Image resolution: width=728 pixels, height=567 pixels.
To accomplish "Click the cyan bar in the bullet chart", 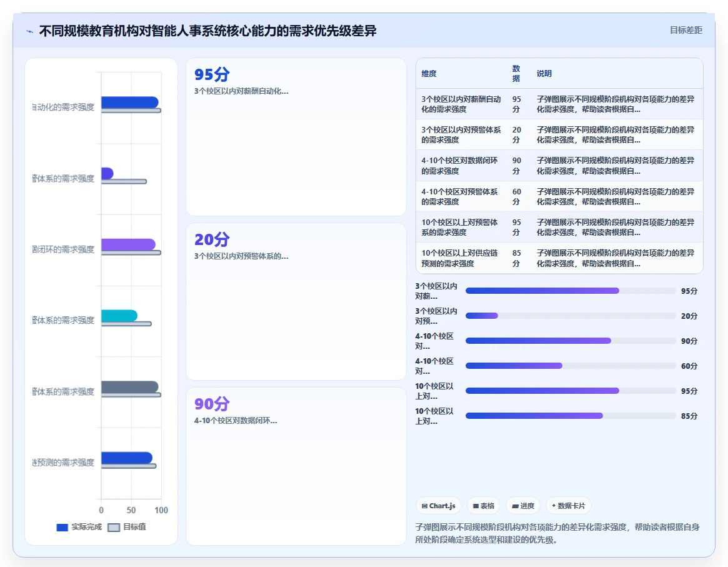I will [119, 315].
